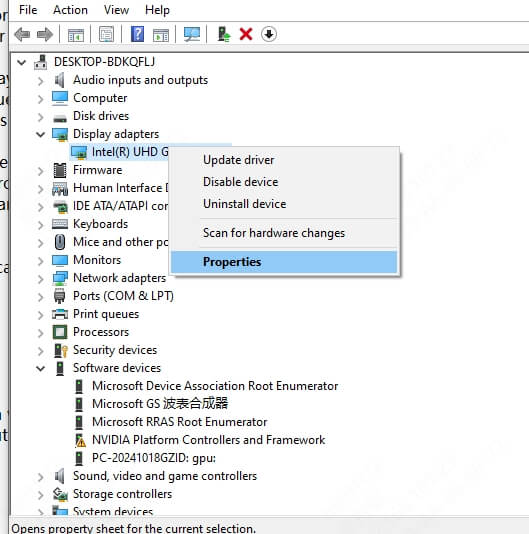The height and width of the screenshot is (534, 529).
Task: Click the Firmware chip icon
Action: pos(60,170)
